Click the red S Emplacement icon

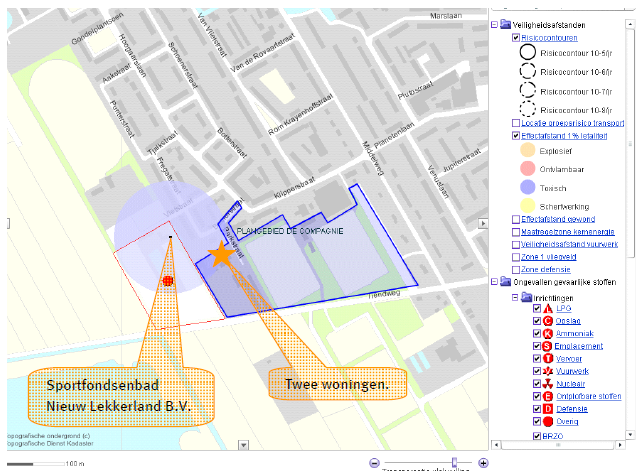click(547, 346)
